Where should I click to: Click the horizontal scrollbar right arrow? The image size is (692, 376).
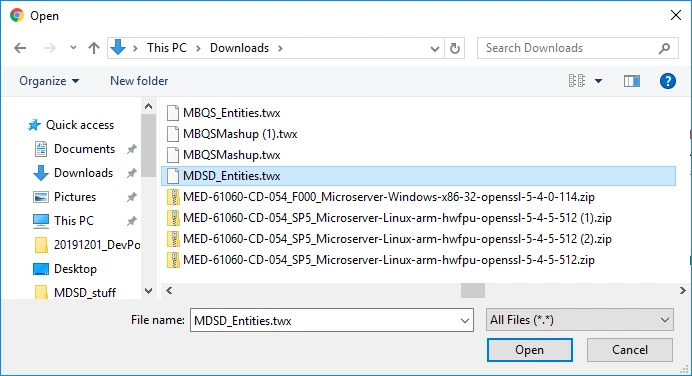pyautogui.click(x=682, y=290)
